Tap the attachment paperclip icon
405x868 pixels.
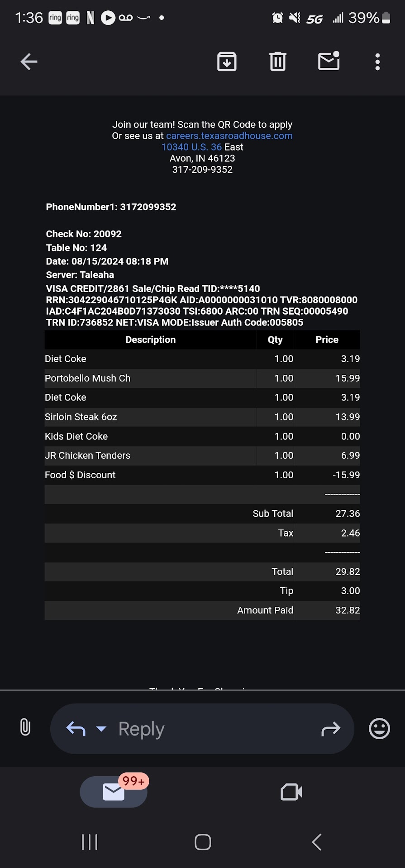25,727
